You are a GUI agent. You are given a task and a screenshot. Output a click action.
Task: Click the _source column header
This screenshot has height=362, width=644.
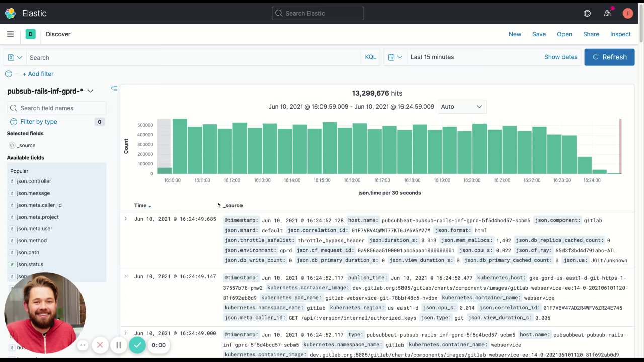[x=233, y=206]
